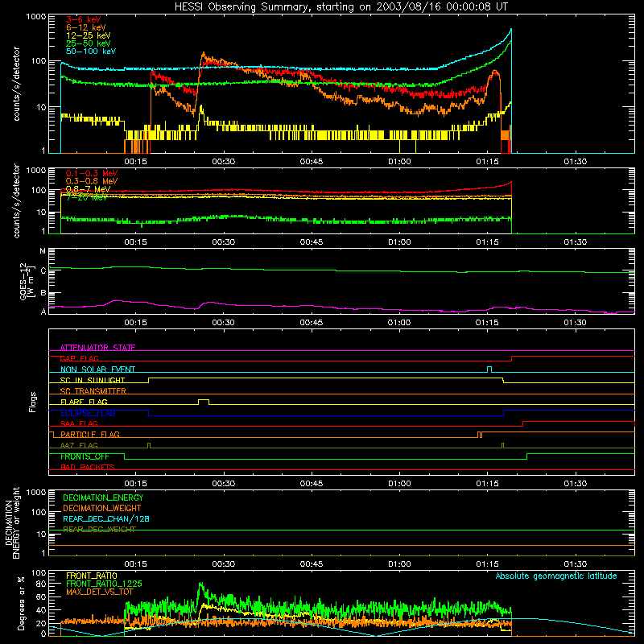Viewport: 644px width, 644px height.
Task: Click the 6-12 keV flare peak near 00:27
Action: click(204, 53)
